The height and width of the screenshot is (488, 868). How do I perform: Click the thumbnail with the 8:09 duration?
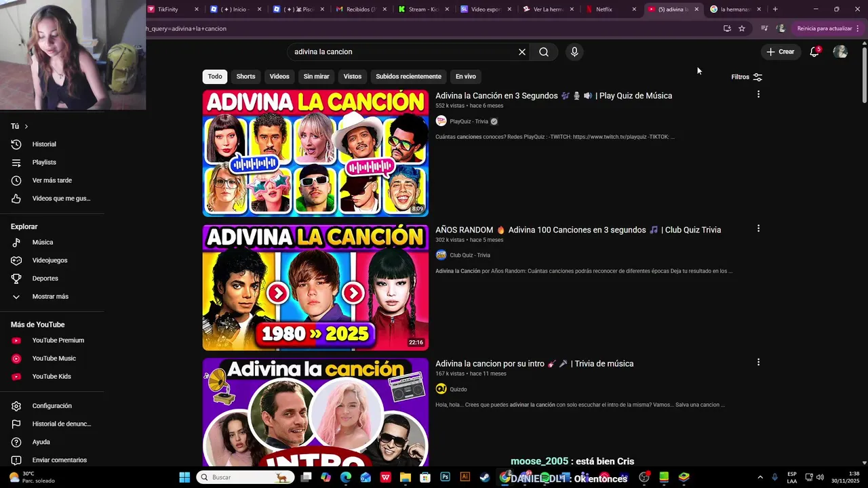(x=315, y=153)
